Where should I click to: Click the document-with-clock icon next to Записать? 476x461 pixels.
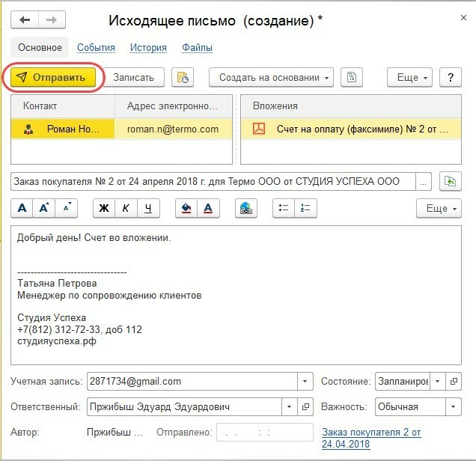tap(183, 77)
